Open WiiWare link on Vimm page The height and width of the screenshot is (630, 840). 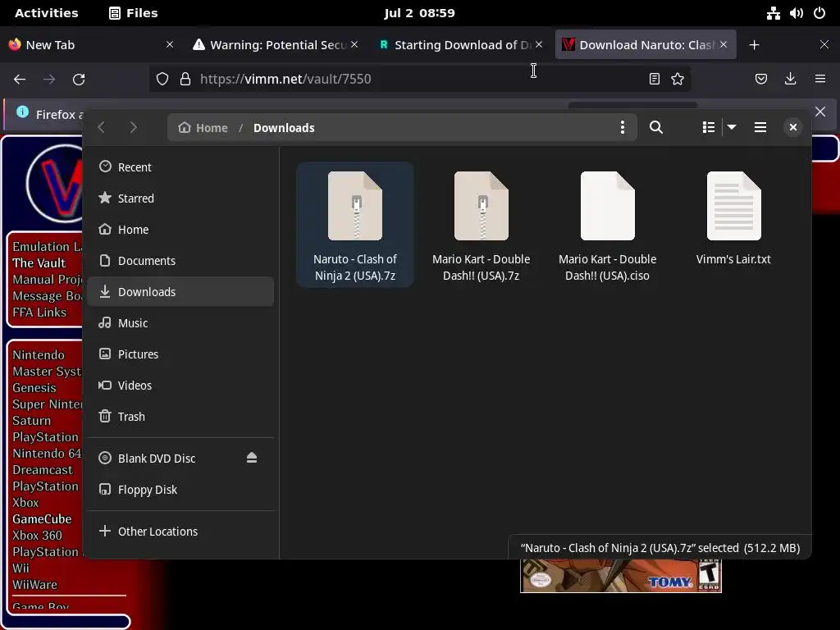[x=34, y=584]
